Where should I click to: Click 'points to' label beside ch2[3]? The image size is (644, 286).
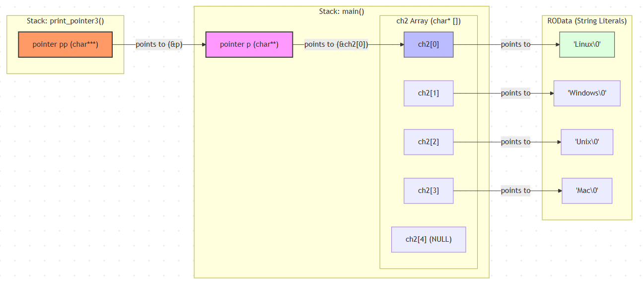point(515,191)
